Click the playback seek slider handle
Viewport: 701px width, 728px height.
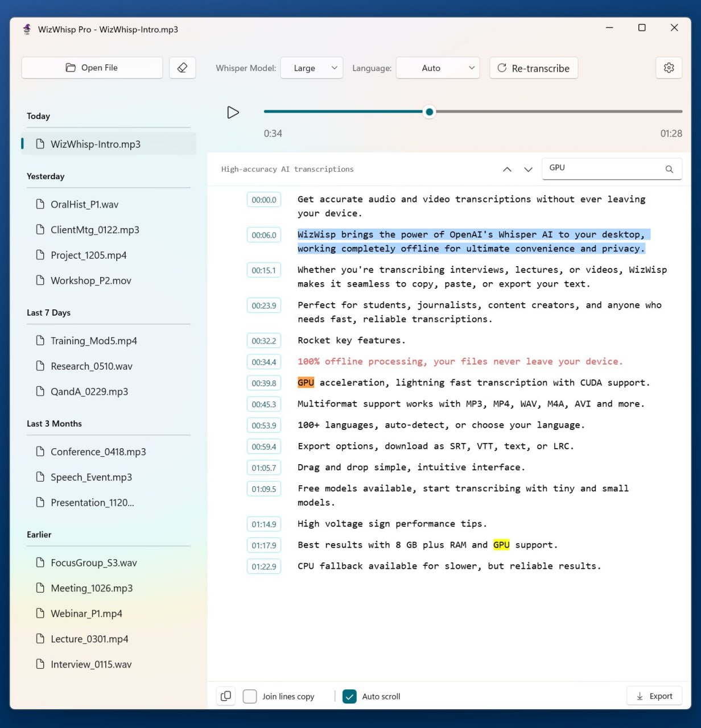click(x=429, y=112)
